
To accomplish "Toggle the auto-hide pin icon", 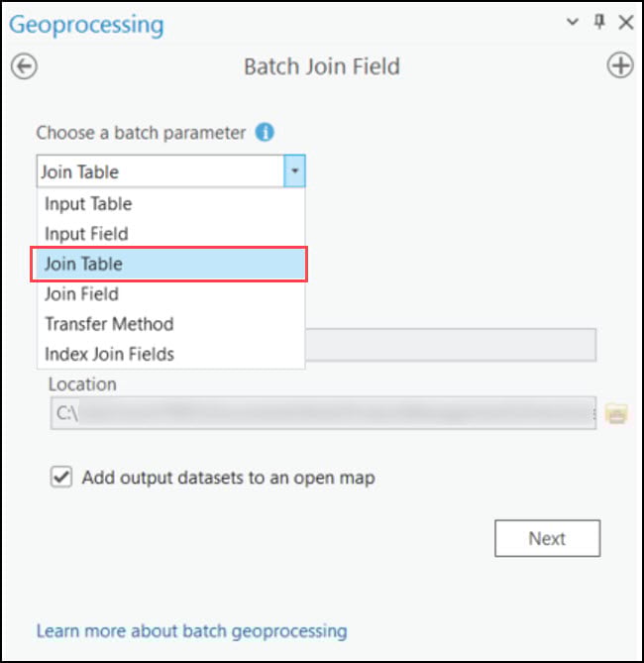I will (598, 22).
